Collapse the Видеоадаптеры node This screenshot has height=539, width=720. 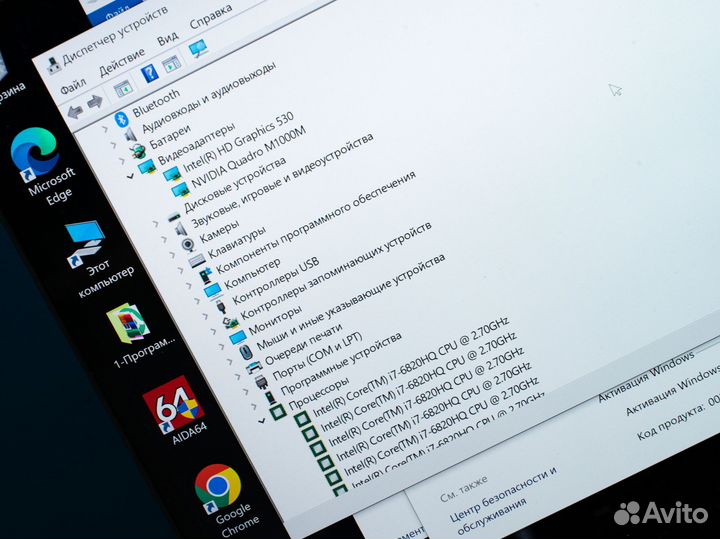(x=131, y=176)
